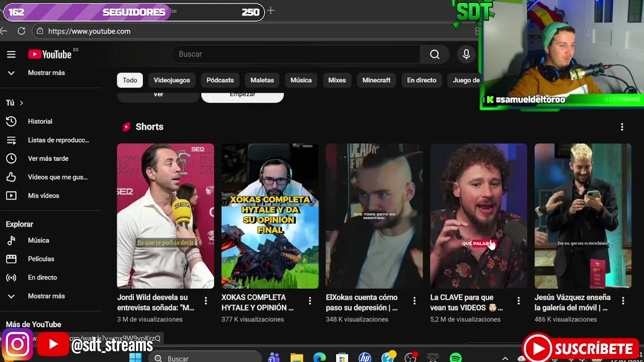The height and width of the screenshot is (362, 644).
Task: Open File Explorer from taskbar
Action: tap(297, 358)
